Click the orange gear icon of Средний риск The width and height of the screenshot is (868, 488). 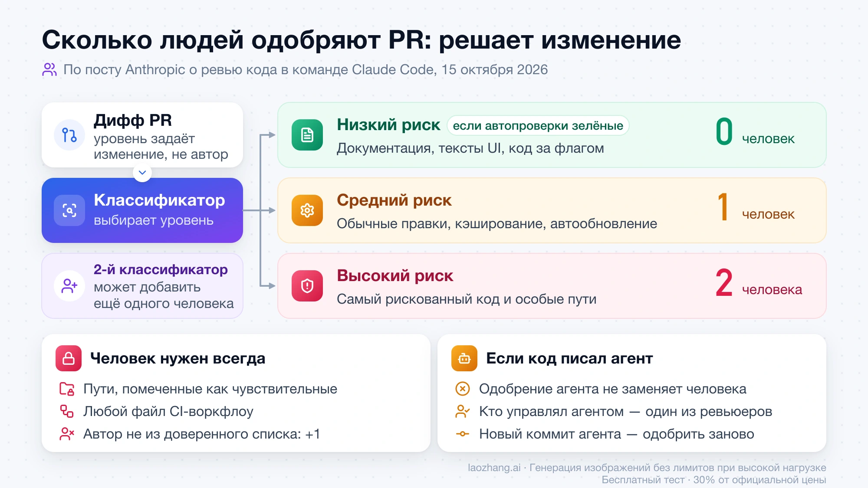(307, 210)
